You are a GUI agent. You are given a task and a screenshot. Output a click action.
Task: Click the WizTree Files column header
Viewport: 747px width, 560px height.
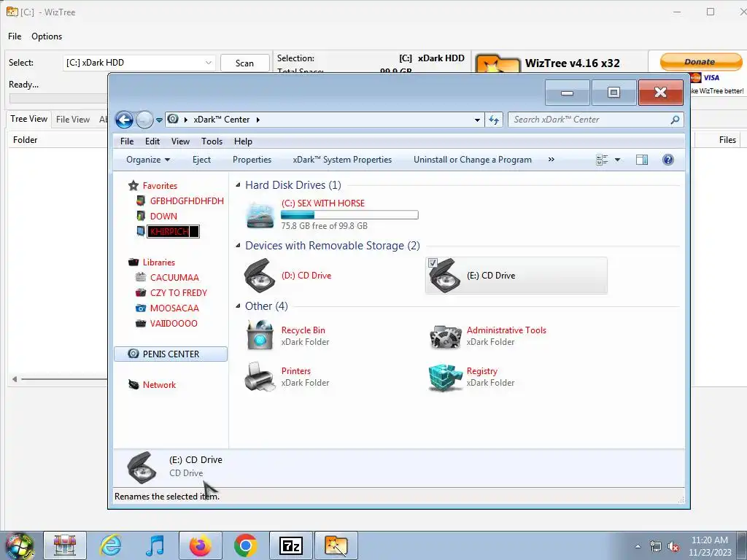pyautogui.click(x=727, y=140)
